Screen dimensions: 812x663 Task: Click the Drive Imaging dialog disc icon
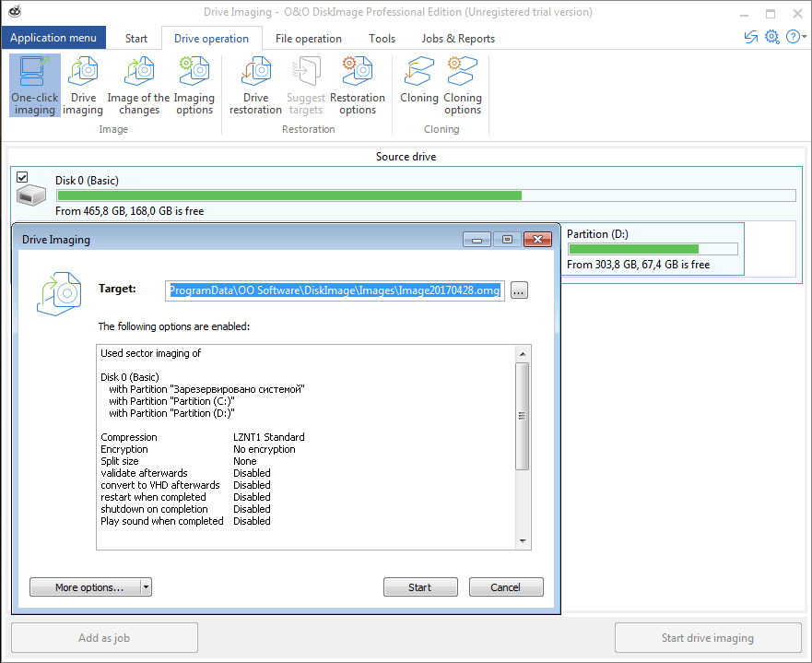(60, 293)
